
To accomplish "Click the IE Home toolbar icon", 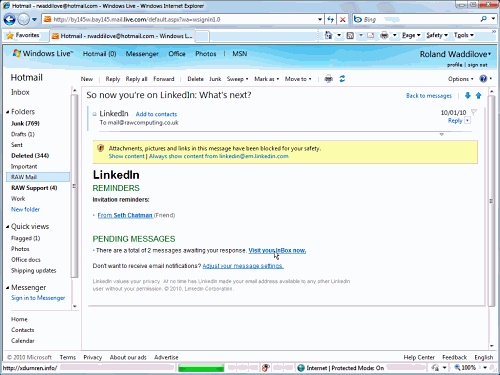I will point(328,35).
